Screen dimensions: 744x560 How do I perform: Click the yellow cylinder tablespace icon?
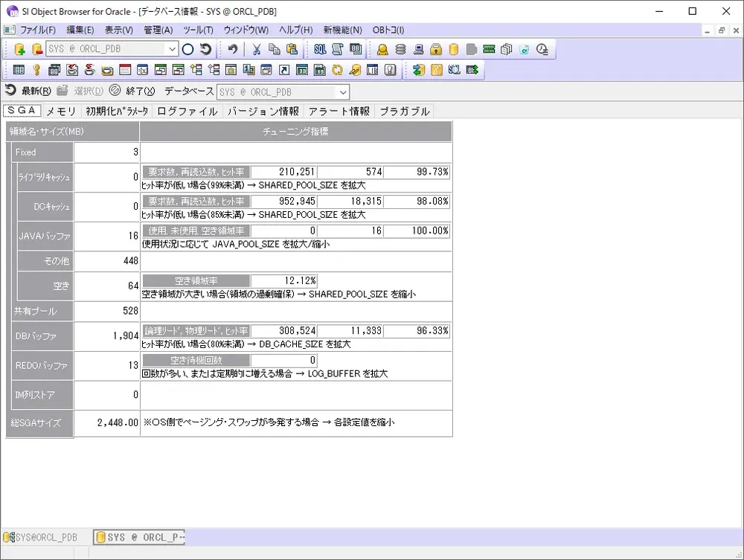454,49
